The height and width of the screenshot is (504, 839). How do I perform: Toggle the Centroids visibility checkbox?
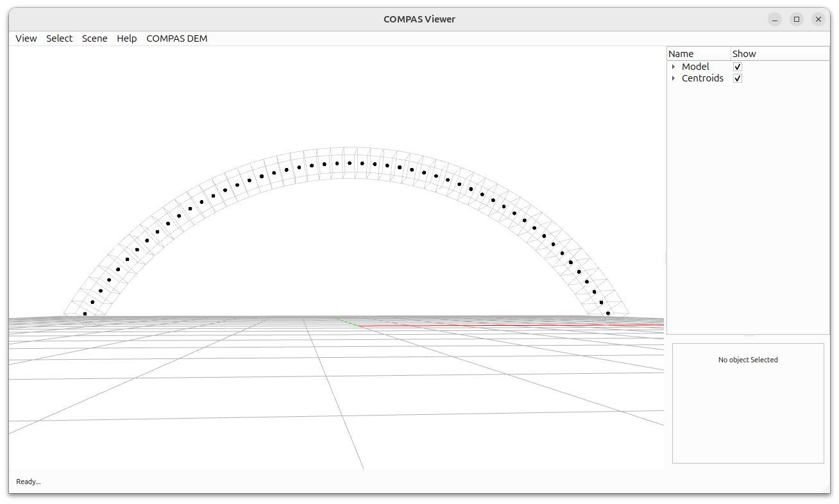pos(738,78)
